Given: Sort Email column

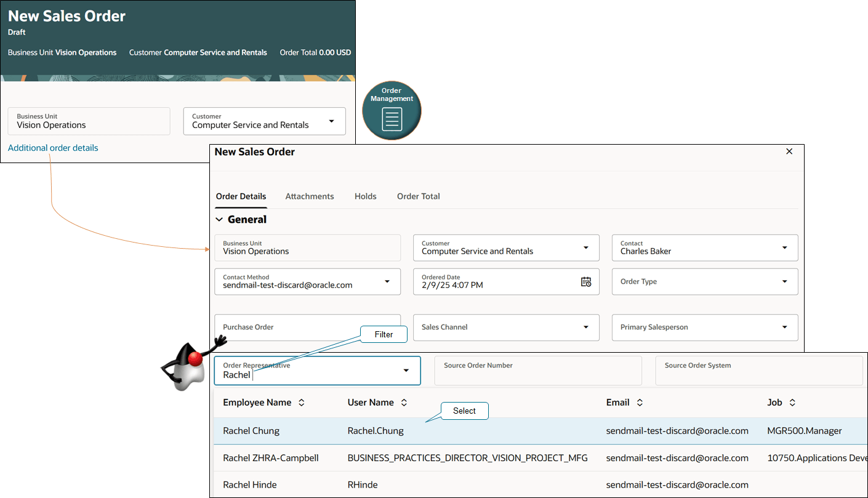Looking at the screenshot, I should pyautogui.click(x=640, y=403).
